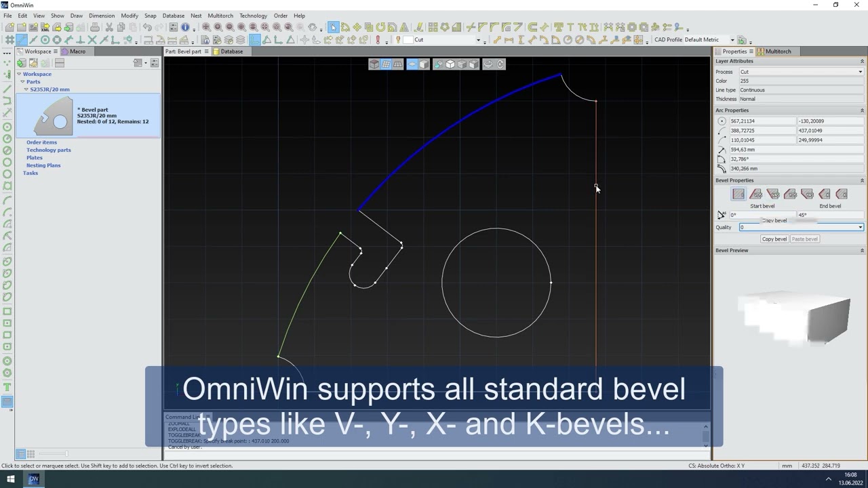868x488 pixels.
Task: Collapse the Bevel Properties section
Action: tap(862, 180)
